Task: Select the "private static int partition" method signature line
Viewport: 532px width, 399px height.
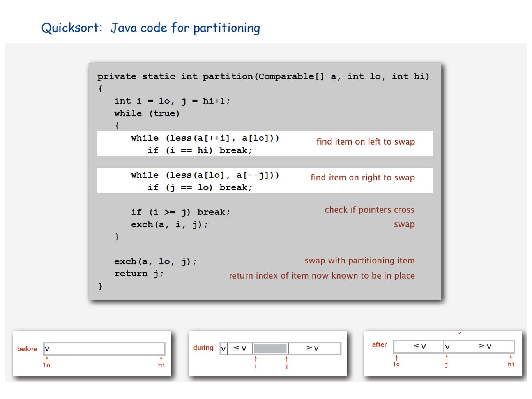Action: [x=263, y=76]
